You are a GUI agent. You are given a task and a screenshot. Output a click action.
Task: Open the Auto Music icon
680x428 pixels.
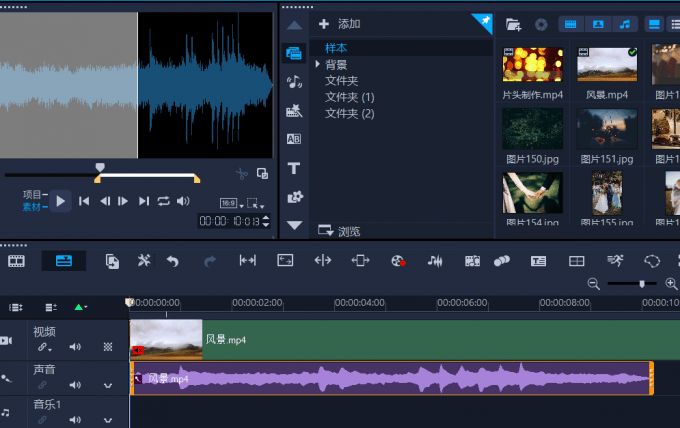(x=472, y=261)
